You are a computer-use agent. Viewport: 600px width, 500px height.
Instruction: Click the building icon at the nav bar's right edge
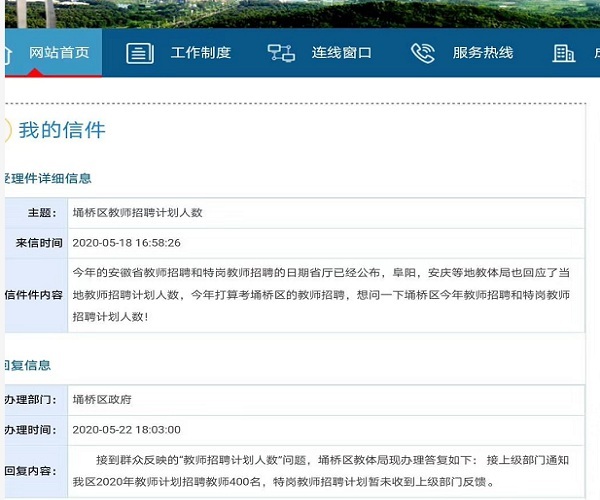[564, 53]
